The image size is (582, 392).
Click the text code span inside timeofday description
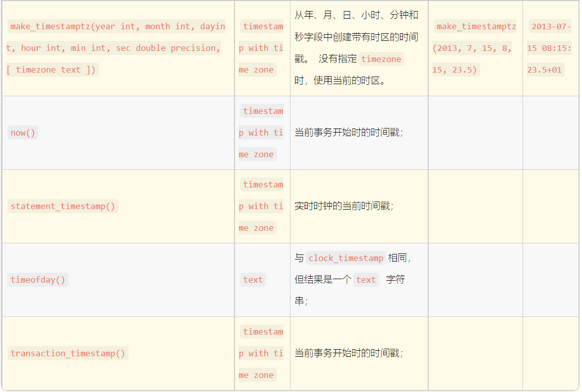coord(366,280)
